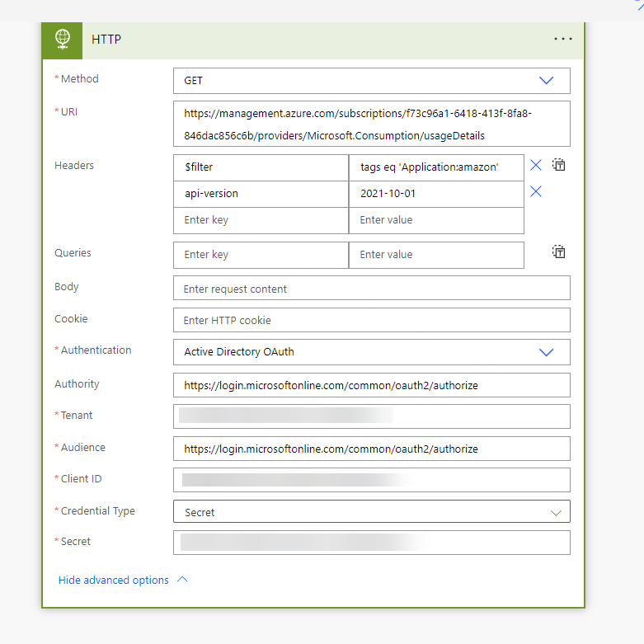Switch Headers to text mode icon
Screen dimensions: 644x644
pos(558,165)
